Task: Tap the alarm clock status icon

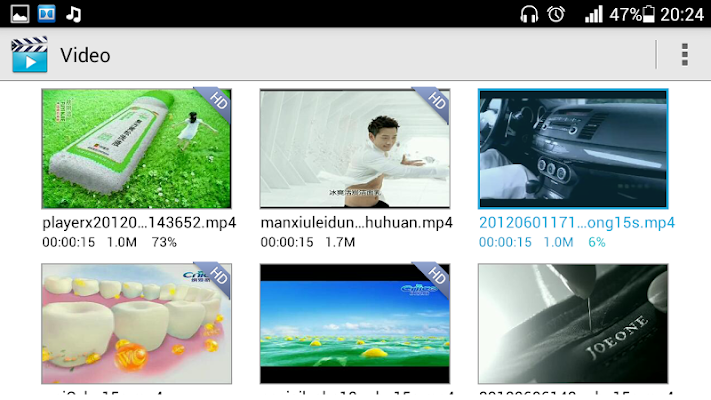Action: point(556,15)
